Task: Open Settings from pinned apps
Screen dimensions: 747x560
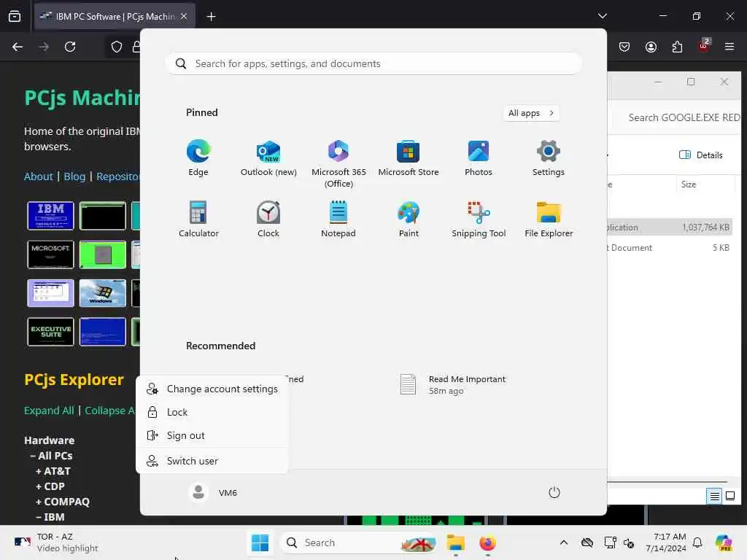Action: pyautogui.click(x=549, y=158)
